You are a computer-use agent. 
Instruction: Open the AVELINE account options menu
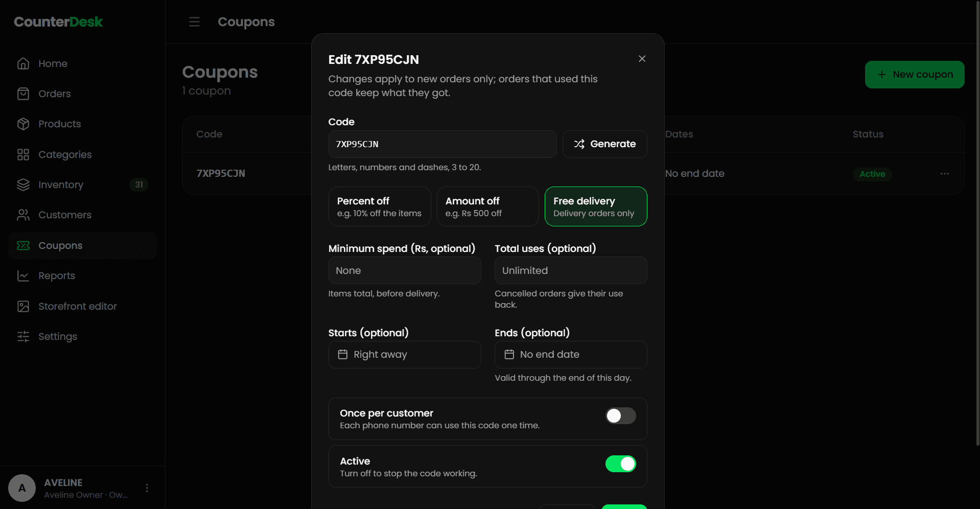[147, 488]
